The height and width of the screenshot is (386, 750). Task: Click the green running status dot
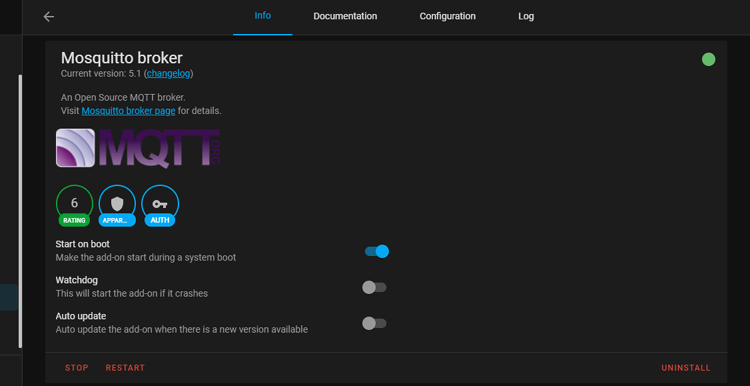pyautogui.click(x=708, y=59)
